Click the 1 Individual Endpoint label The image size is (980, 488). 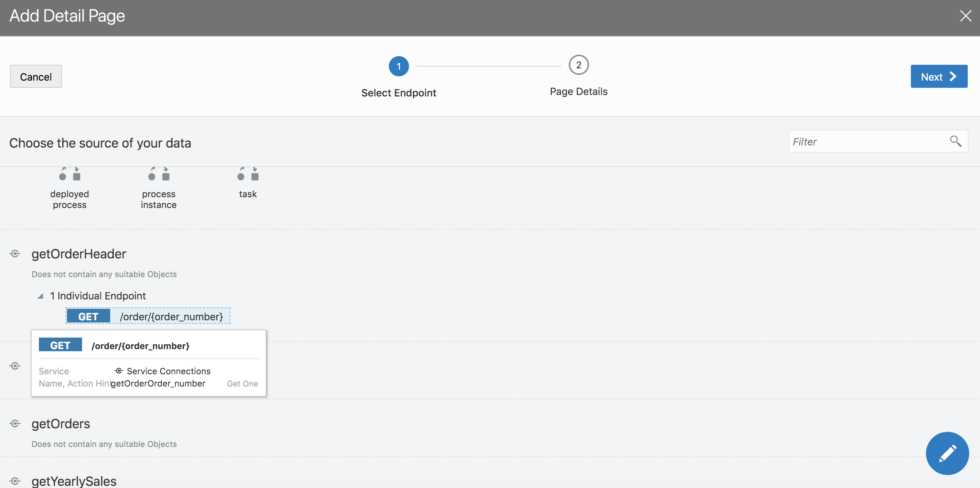click(98, 296)
